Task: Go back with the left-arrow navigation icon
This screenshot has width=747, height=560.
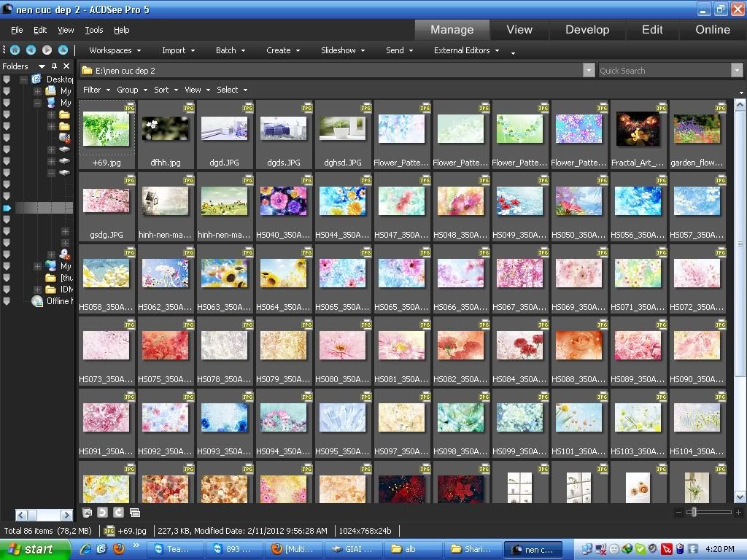Action: click(x=31, y=50)
